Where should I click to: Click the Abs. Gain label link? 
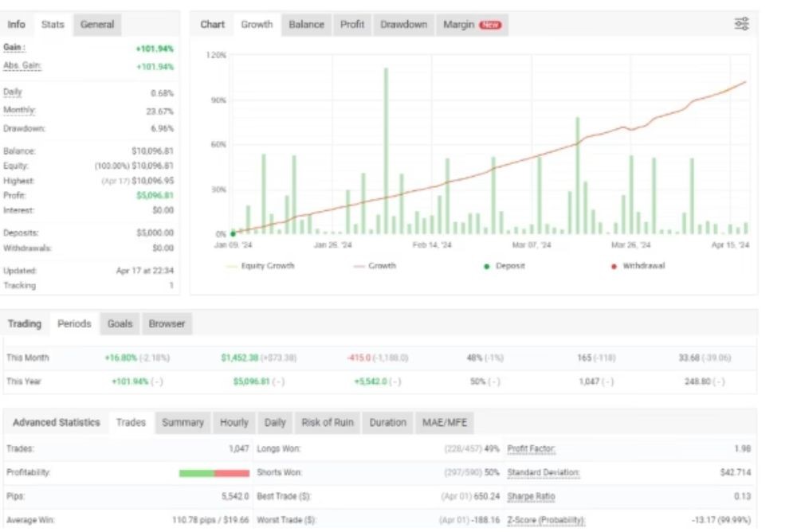click(22, 66)
